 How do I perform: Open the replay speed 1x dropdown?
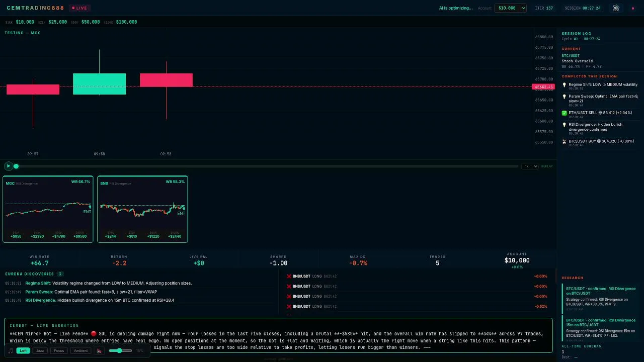[x=530, y=166]
